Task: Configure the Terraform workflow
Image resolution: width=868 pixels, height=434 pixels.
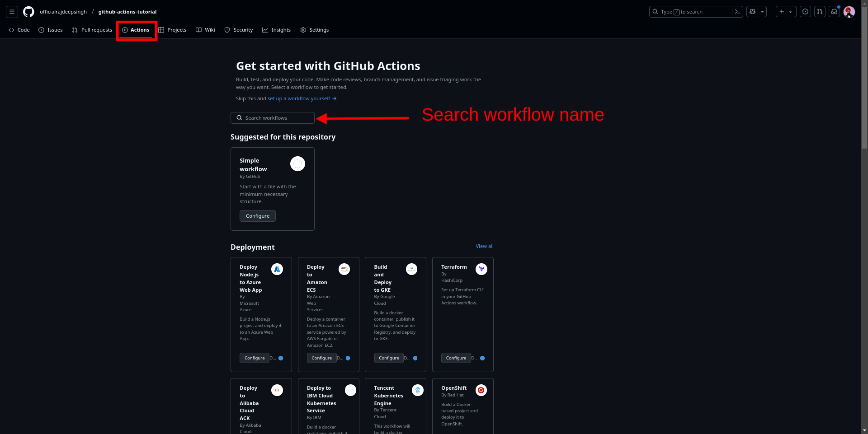Action: [456, 358]
